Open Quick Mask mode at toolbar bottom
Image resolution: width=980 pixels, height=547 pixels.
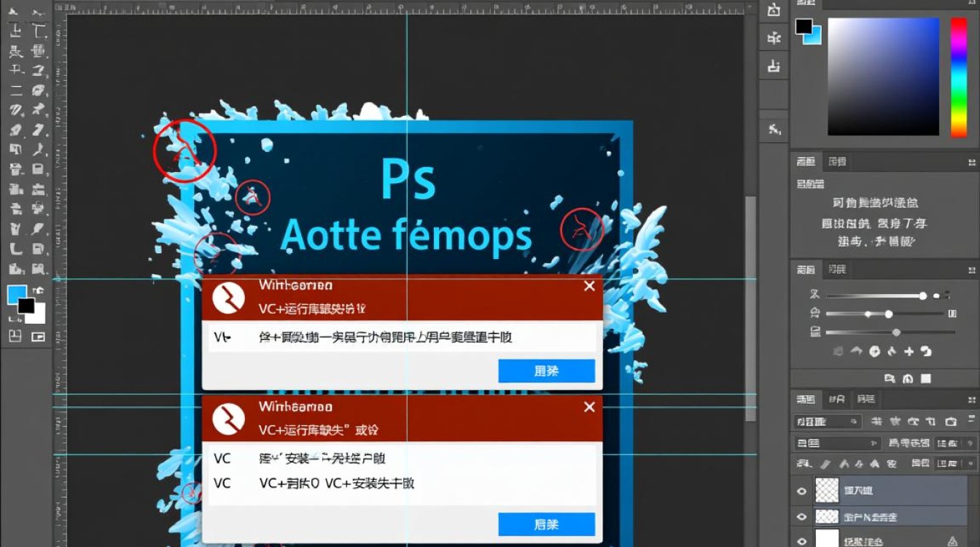click(16, 337)
